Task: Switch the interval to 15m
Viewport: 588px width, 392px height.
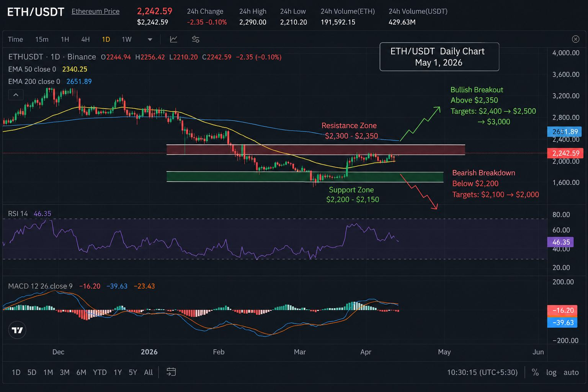Action: click(x=42, y=39)
